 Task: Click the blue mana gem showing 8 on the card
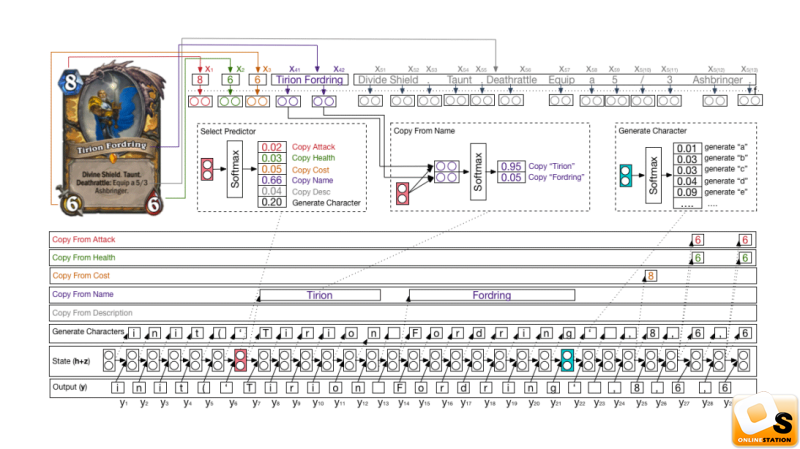(x=71, y=82)
